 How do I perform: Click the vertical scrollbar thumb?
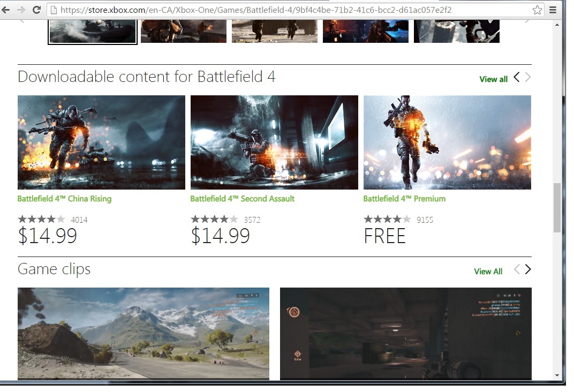(x=557, y=208)
